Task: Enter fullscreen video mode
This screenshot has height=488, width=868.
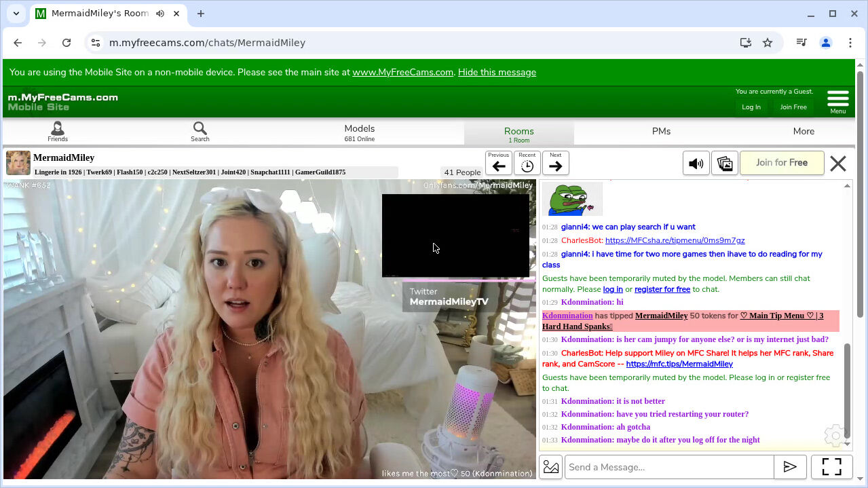Action: click(x=831, y=466)
